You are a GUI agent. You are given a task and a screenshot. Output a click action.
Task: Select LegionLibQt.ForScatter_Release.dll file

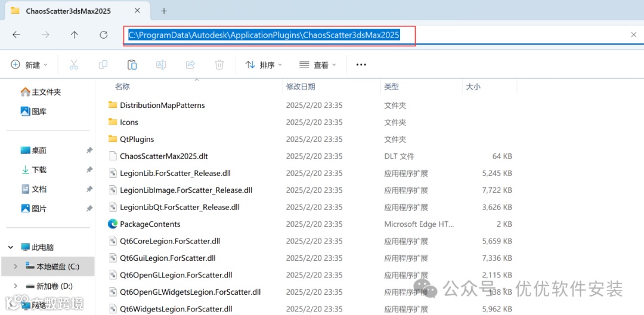coord(179,207)
